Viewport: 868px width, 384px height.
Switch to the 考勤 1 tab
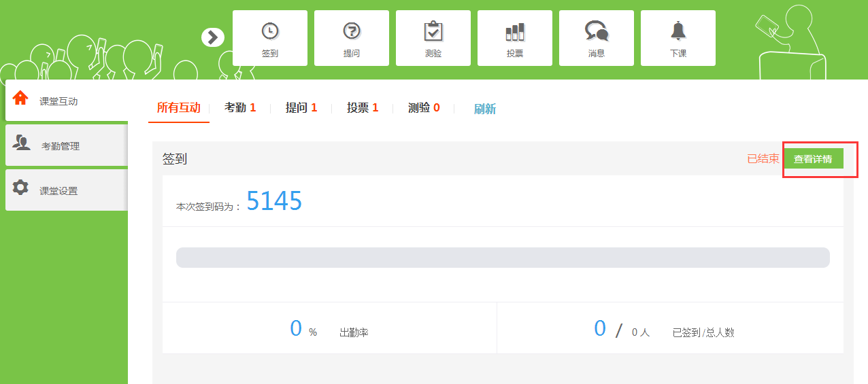(x=240, y=107)
